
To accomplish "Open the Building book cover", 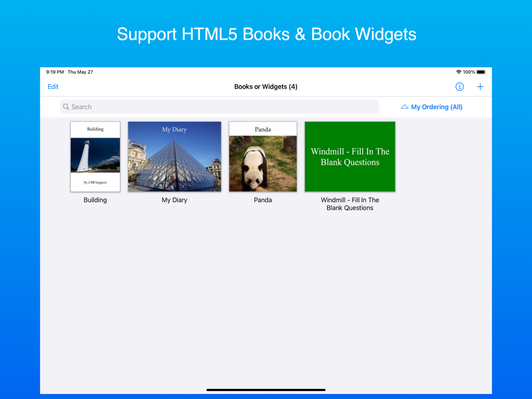I will (x=95, y=157).
